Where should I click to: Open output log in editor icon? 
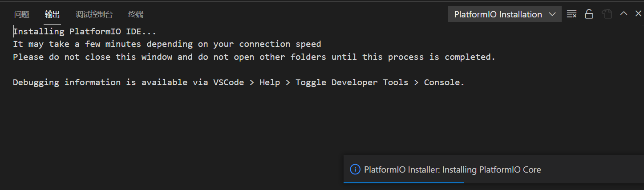click(607, 14)
